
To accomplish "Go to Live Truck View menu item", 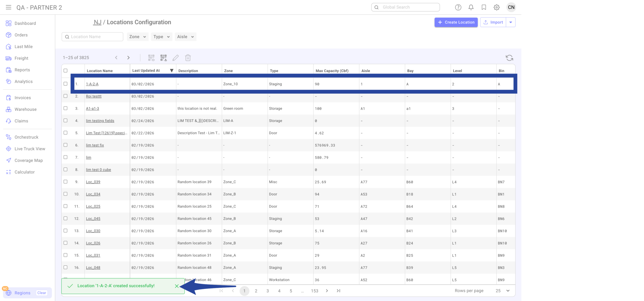I will (30, 149).
